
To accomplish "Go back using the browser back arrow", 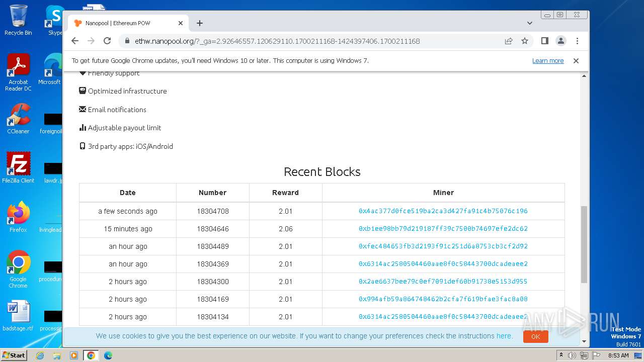I will click(x=75, y=41).
